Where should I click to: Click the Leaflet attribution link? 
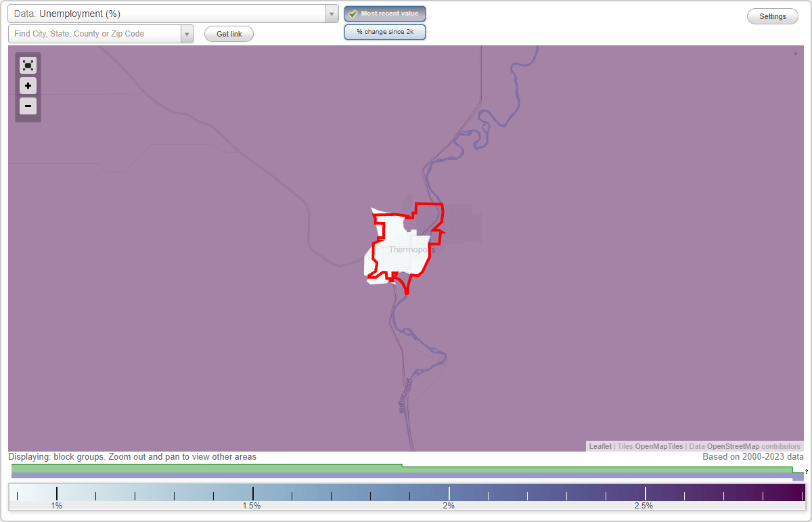[600, 446]
